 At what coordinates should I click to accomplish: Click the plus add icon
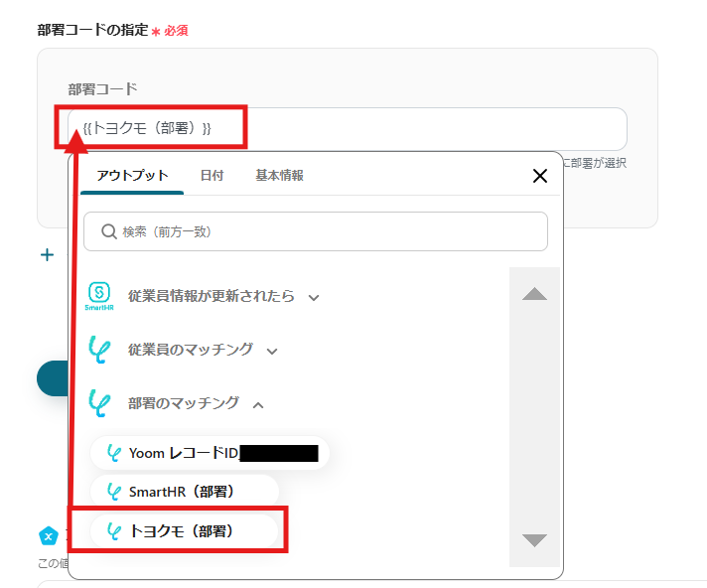tap(47, 255)
